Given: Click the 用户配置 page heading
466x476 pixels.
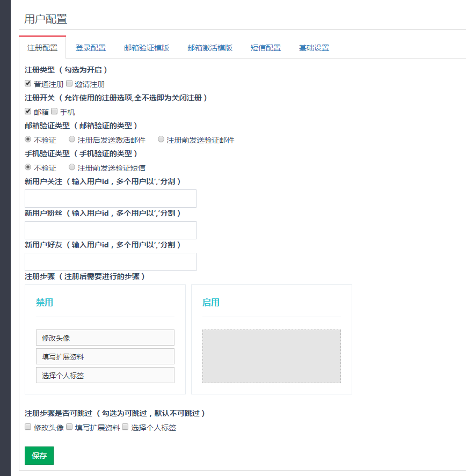Looking at the screenshot, I should (x=46, y=19).
